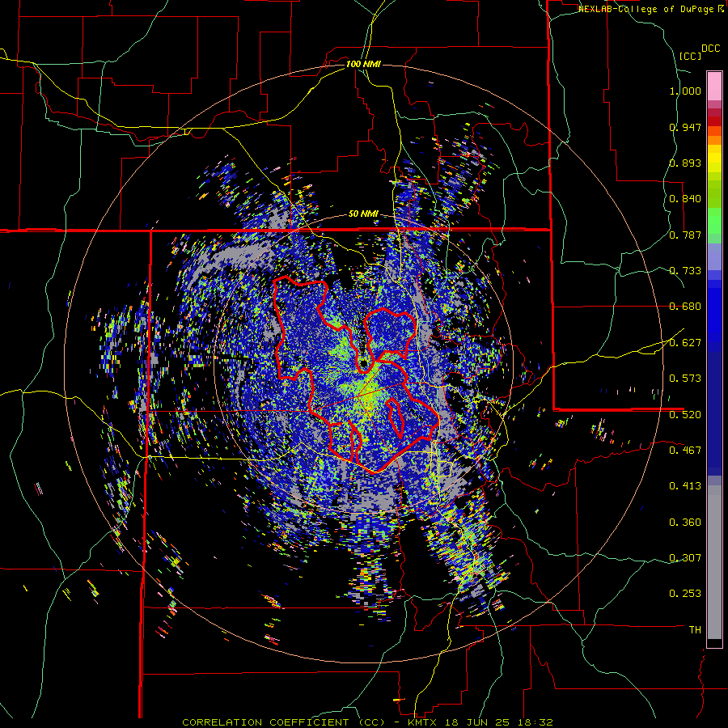728x728 pixels.
Task: Click the 50 NMI range ring label
Action: coord(363,214)
